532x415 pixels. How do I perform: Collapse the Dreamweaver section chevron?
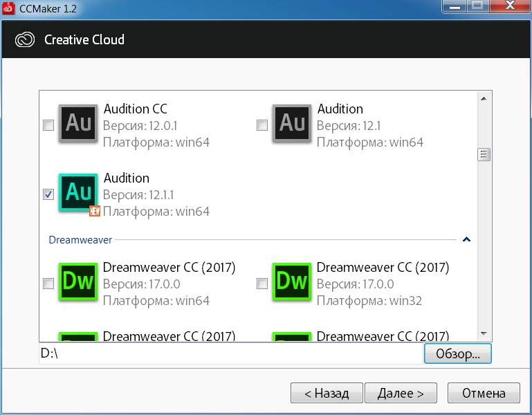466,239
